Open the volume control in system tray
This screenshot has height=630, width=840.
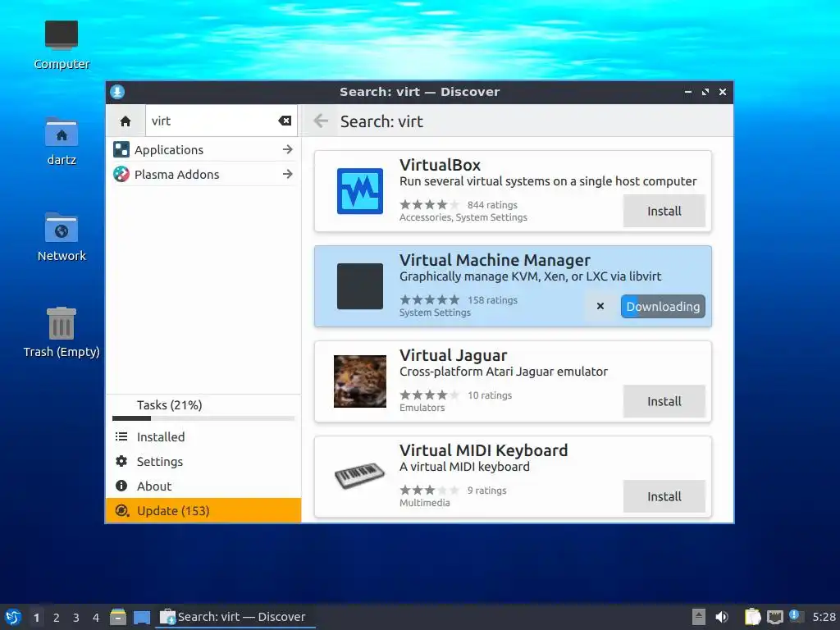[x=722, y=617]
